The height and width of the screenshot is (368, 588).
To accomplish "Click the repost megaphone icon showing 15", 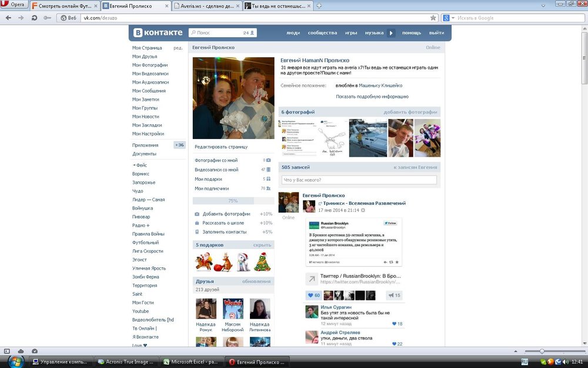I will click(x=393, y=296).
